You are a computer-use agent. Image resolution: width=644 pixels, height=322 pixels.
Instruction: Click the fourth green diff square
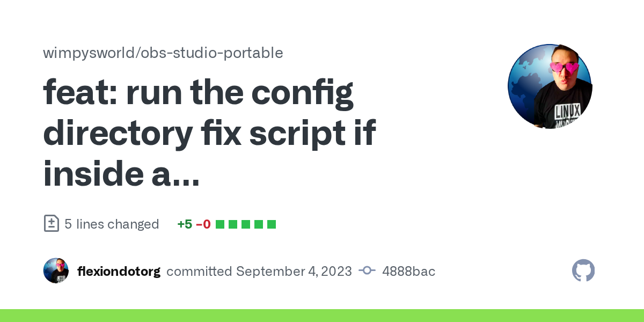point(258,224)
